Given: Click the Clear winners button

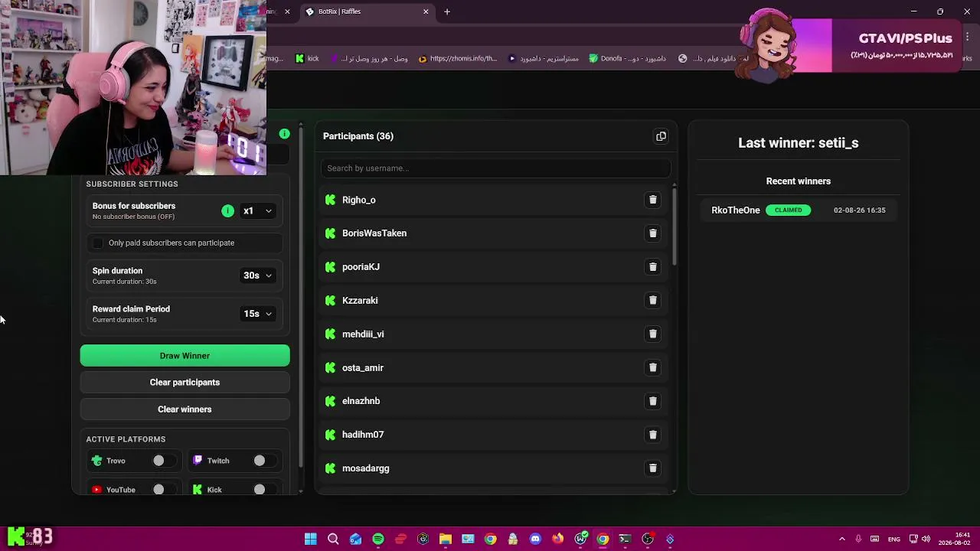Looking at the screenshot, I should [185, 409].
